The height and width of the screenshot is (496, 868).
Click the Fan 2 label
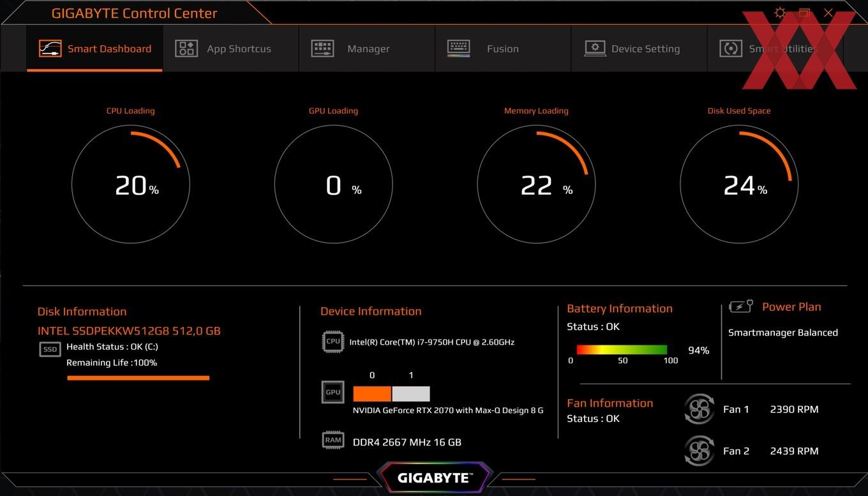point(736,451)
